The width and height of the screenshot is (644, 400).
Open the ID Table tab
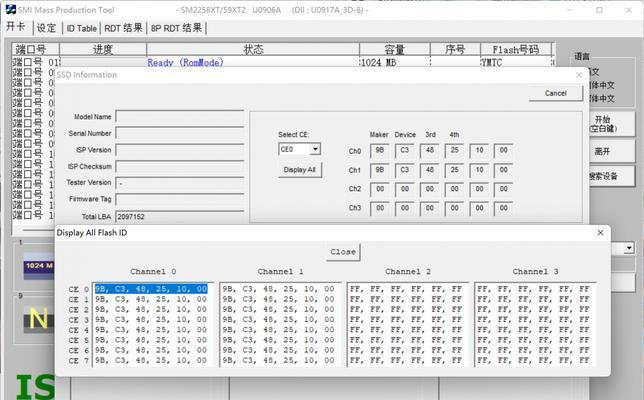81,28
